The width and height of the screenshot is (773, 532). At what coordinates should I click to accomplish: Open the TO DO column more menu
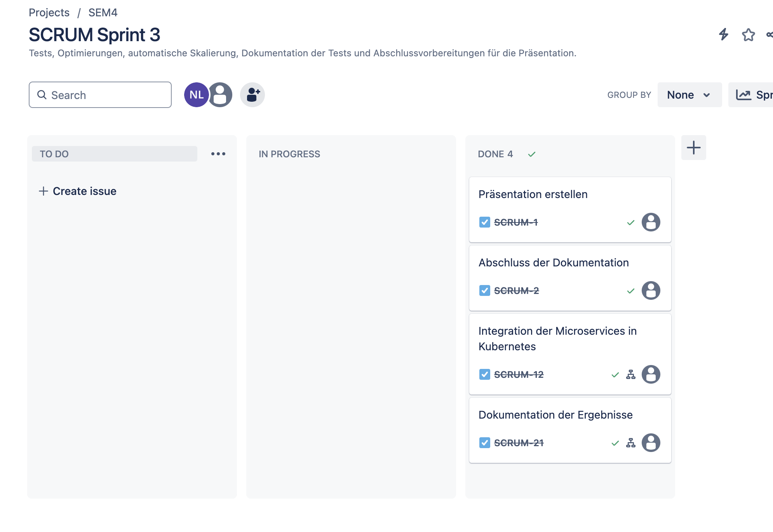[218, 154]
